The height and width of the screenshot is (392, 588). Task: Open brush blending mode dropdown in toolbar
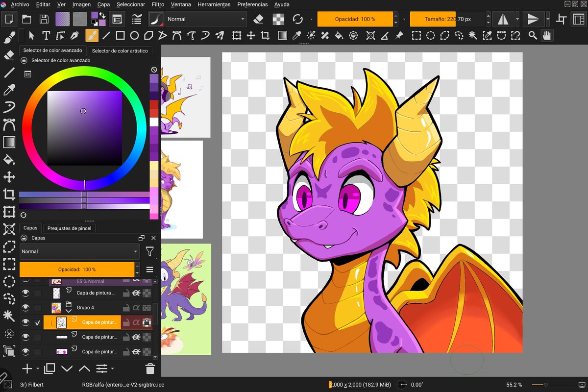206,19
